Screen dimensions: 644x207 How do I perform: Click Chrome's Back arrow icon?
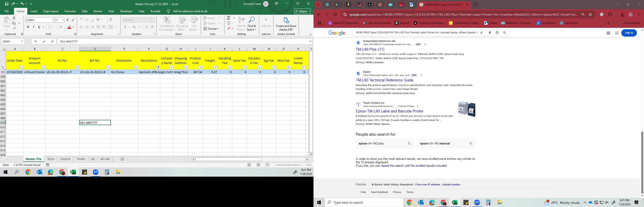coord(319,14)
